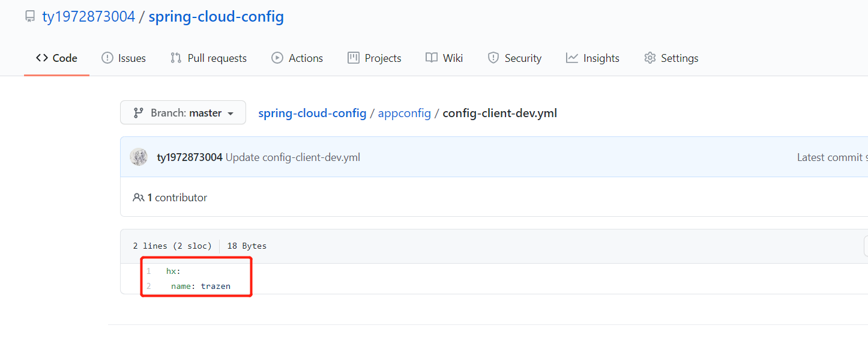Click the spring-cloud-config breadcrumb root link
Screen dimensions: 868x352
click(x=312, y=113)
